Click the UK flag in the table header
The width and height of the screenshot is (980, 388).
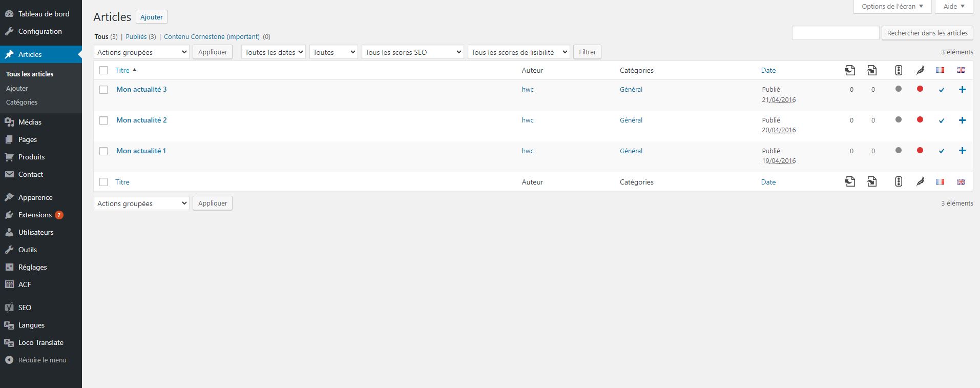click(961, 70)
